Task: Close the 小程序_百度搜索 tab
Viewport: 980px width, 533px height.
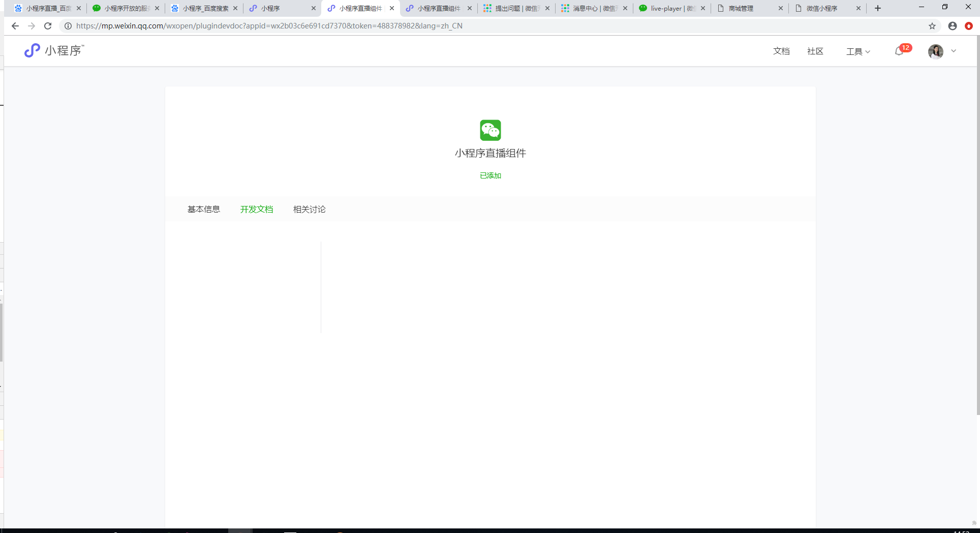Action: (235, 8)
